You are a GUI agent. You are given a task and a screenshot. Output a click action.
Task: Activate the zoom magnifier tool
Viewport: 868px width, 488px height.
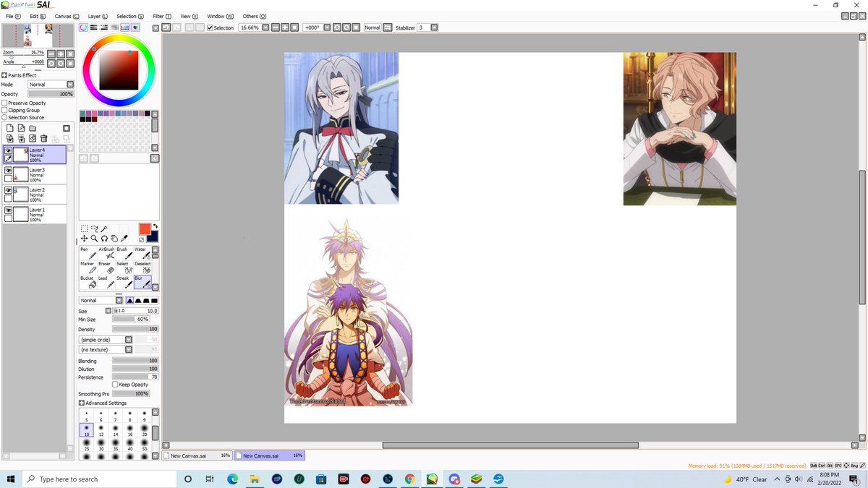point(94,238)
